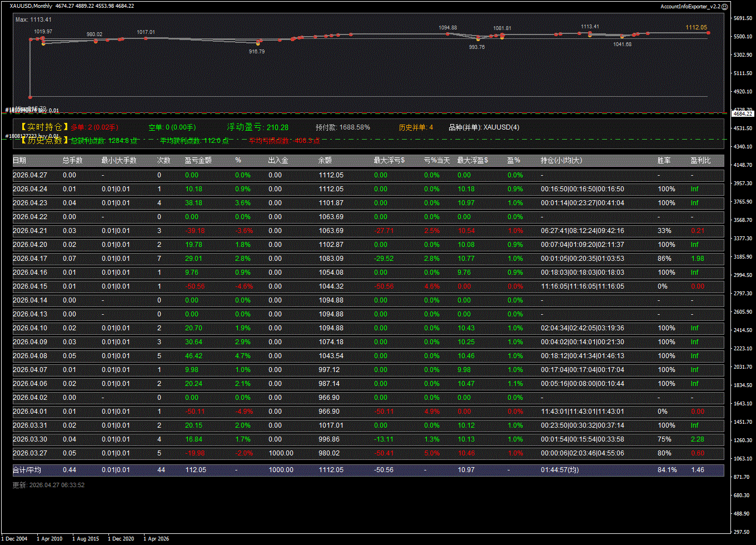Screen dimensions: 756x545
Task: Click the XAUUSD,Monthly chart title
Action: coord(31,6)
